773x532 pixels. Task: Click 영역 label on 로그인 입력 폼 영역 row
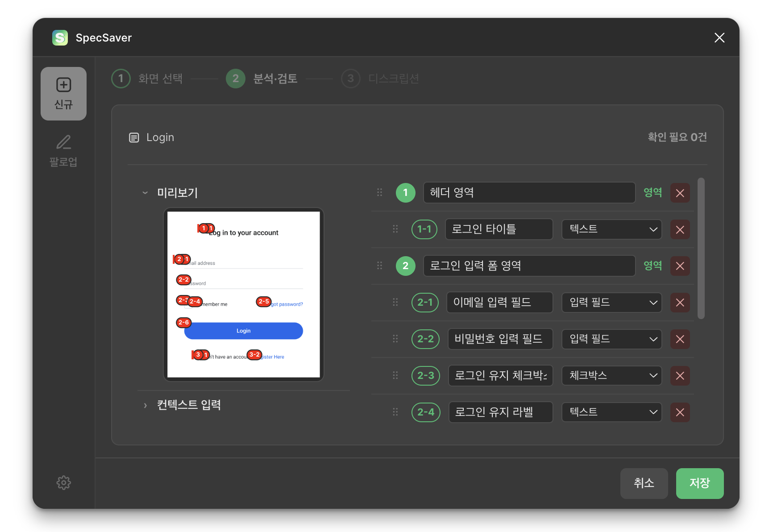(x=653, y=266)
